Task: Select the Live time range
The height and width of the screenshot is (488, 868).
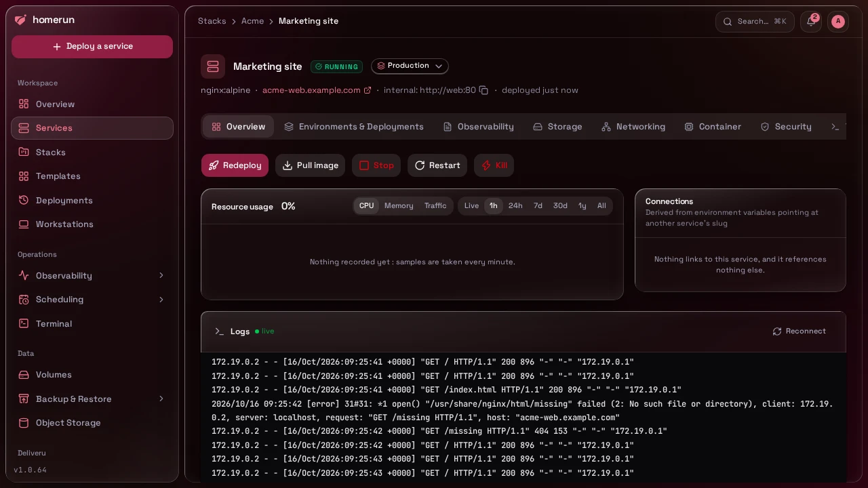Action: pyautogui.click(x=471, y=206)
